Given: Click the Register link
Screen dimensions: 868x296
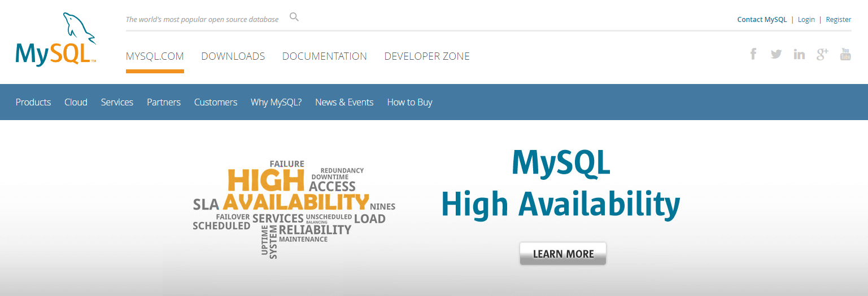Looking at the screenshot, I should click(839, 19).
